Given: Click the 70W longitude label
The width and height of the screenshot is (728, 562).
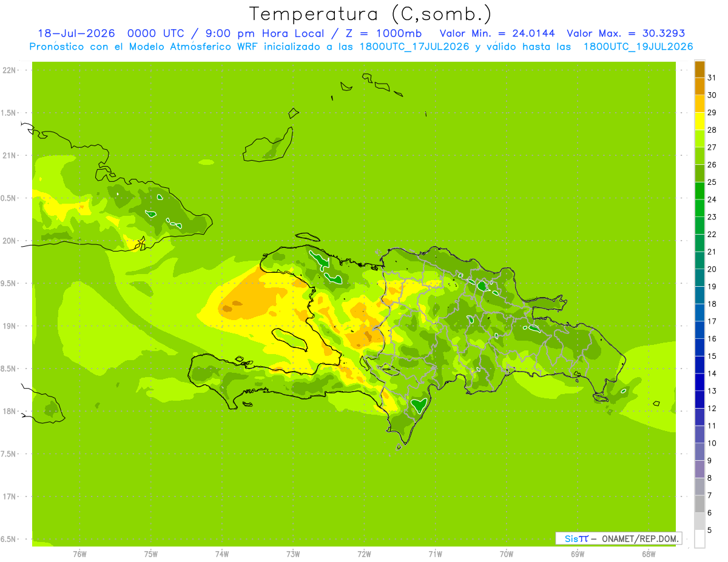Looking at the screenshot, I should click(x=507, y=554).
